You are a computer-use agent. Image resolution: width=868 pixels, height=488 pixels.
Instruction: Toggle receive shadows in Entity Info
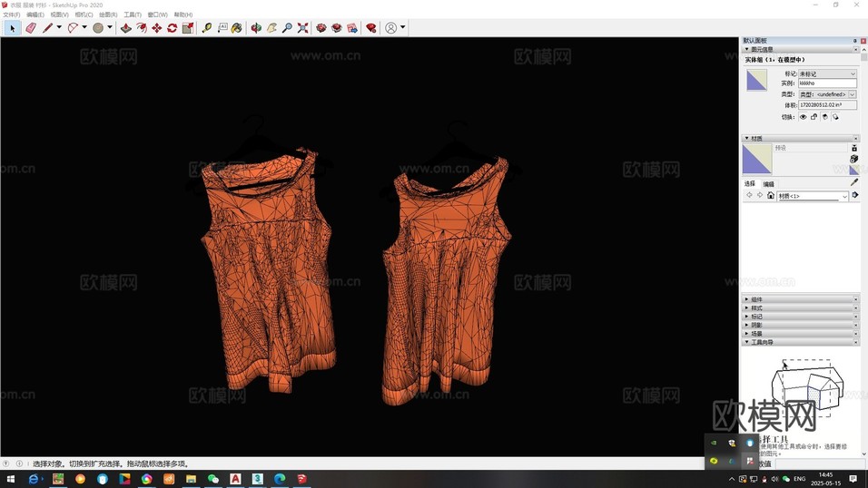[x=824, y=117]
